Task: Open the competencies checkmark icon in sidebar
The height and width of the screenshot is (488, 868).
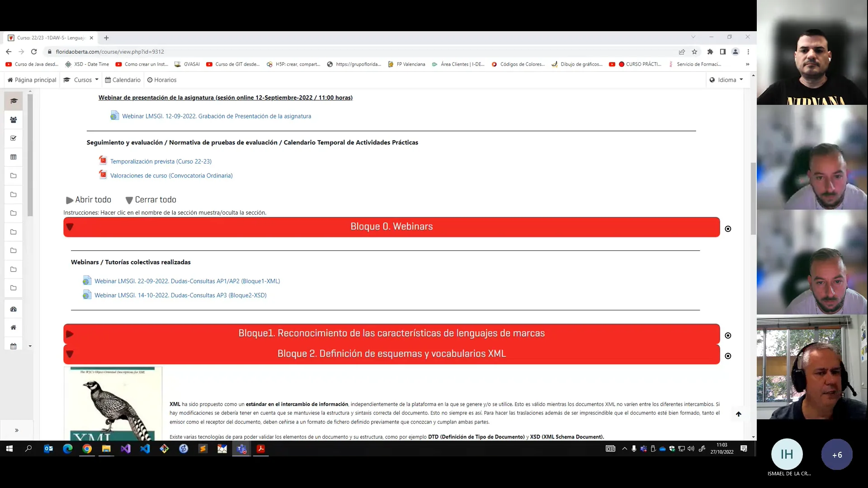Action: tap(13, 138)
